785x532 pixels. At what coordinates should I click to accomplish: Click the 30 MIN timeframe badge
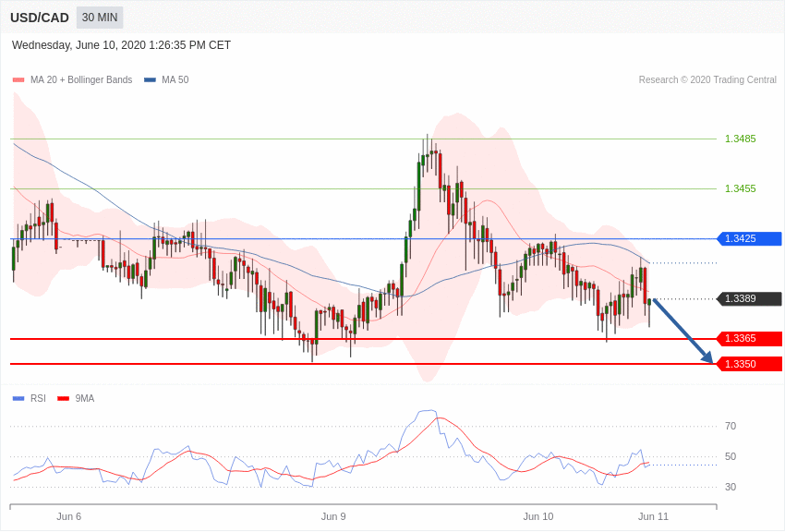tap(100, 18)
